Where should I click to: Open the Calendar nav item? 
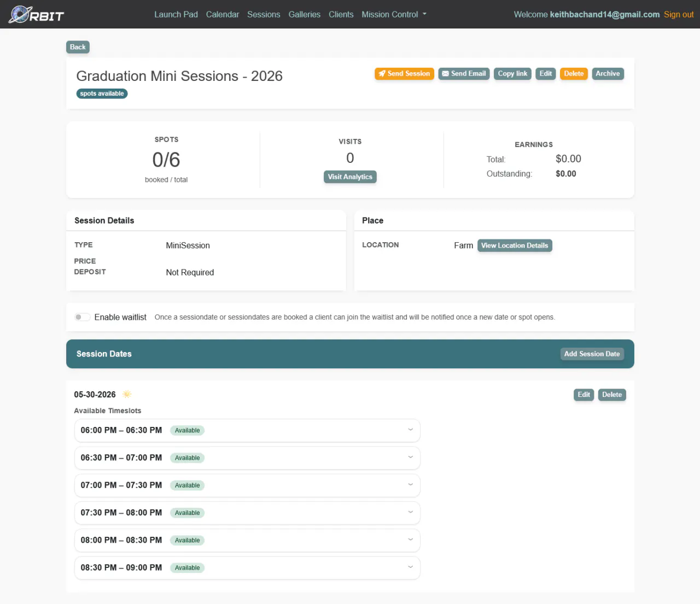(223, 14)
